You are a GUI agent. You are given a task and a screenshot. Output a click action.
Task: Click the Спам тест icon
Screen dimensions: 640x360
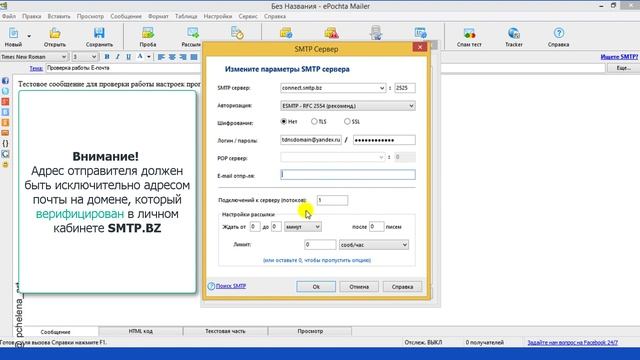pyautogui.click(x=469, y=33)
